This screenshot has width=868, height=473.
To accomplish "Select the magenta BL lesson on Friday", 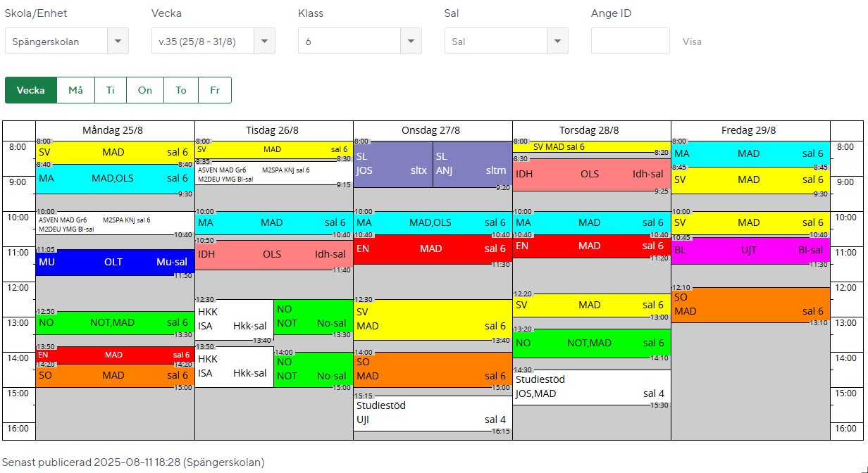I will tap(750, 251).
